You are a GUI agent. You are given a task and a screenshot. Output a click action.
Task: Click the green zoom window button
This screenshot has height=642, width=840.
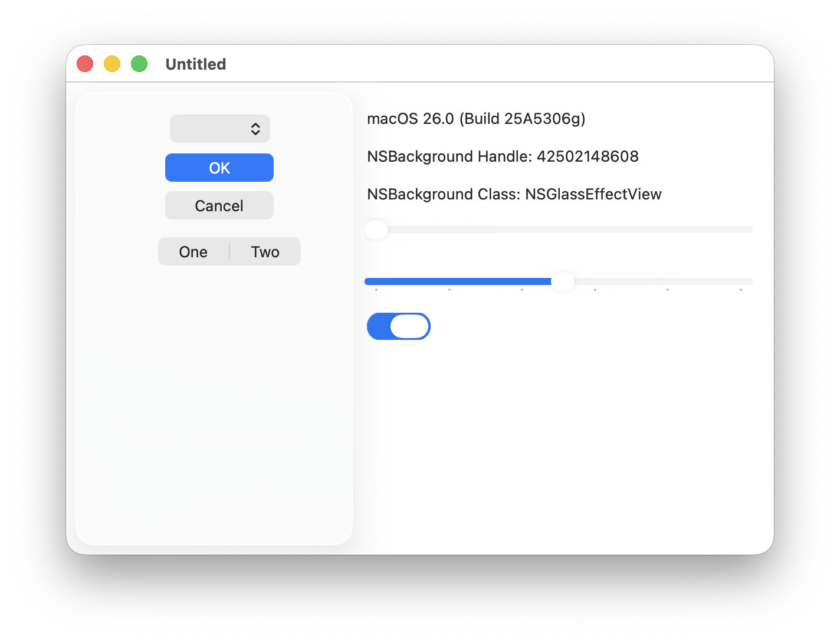(x=139, y=64)
